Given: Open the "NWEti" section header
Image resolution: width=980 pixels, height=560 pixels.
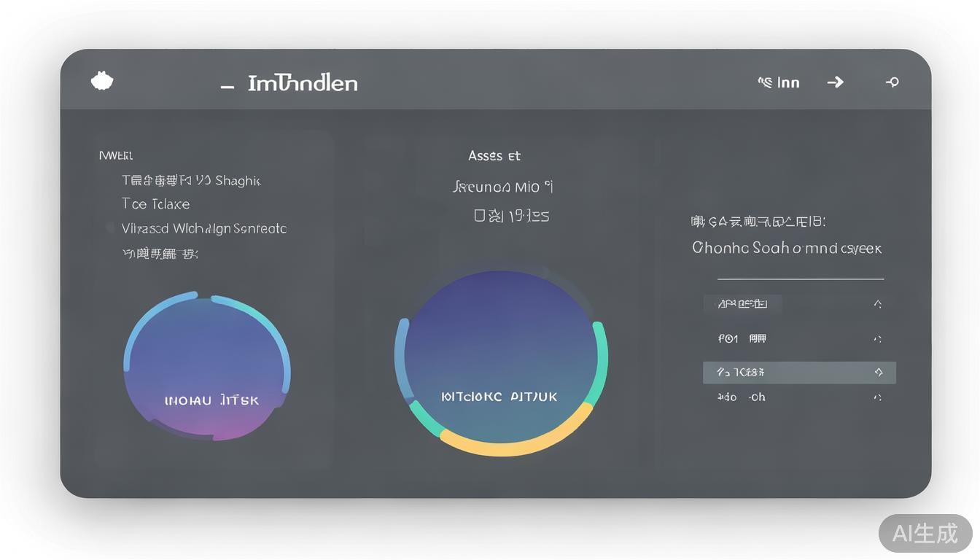Looking at the screenshot, I should (116, 155).
